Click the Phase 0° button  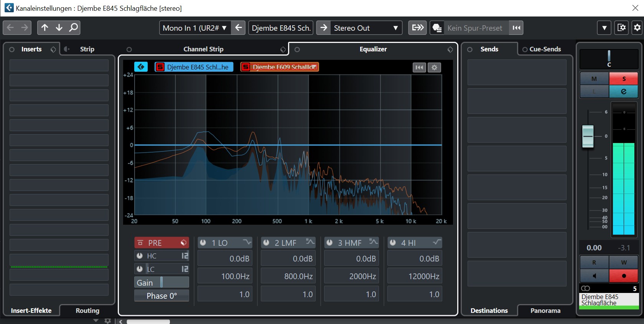(161, 296)
